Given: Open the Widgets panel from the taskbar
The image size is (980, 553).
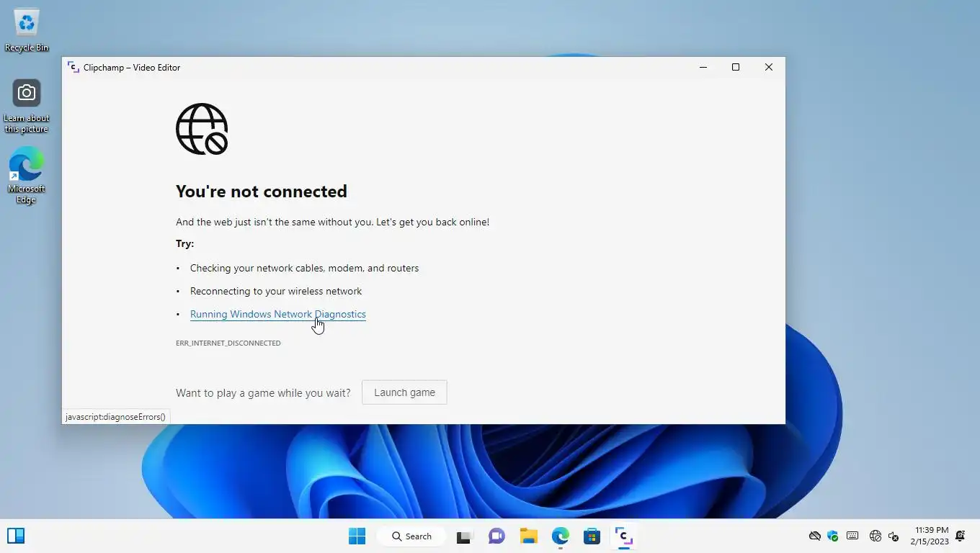Looking at the screenshot, I should [16, 536].
